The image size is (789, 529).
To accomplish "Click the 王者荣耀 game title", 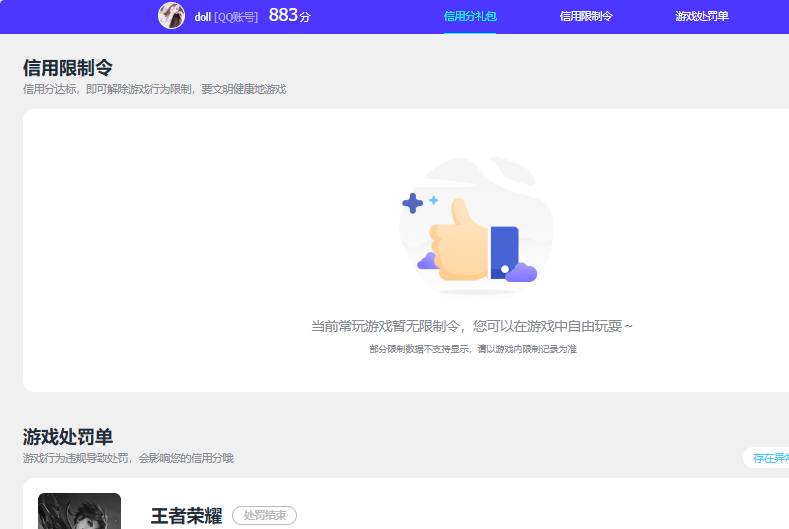I will point(186,516).
